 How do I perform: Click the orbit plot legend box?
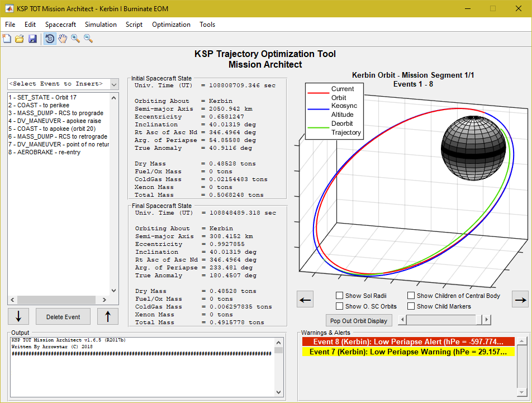[335, 111]
